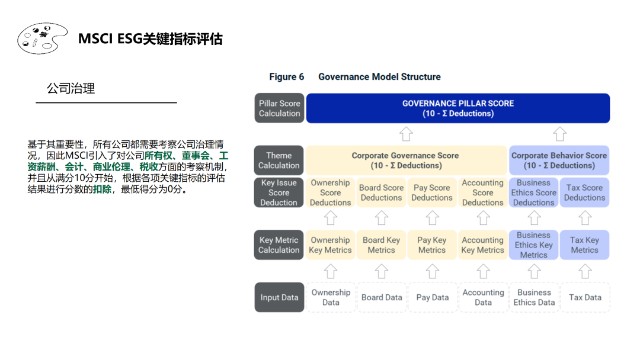This screenshot has height=360, width=640.
Task: Click the Ownership Data input cell
Action: [x=331, y=298]
